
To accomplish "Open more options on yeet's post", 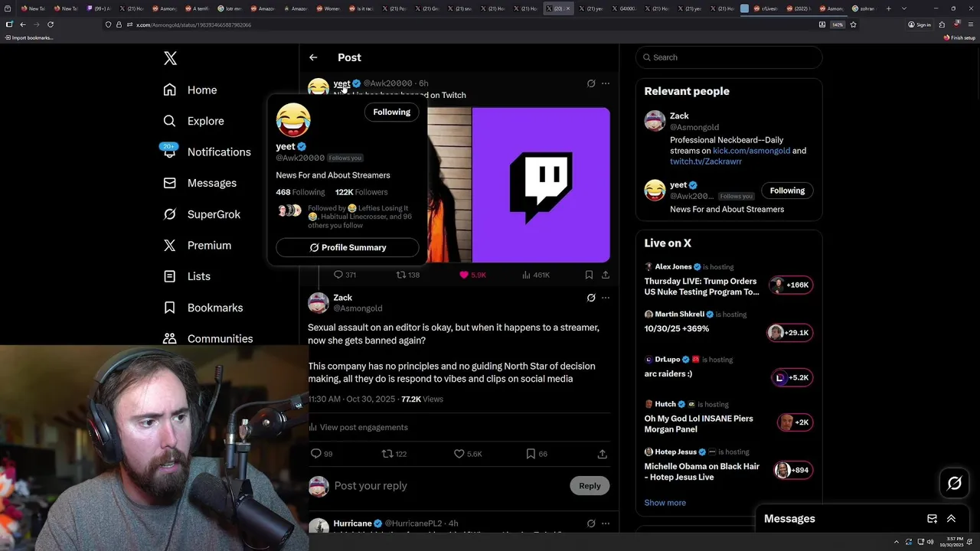I will [606, 83].
